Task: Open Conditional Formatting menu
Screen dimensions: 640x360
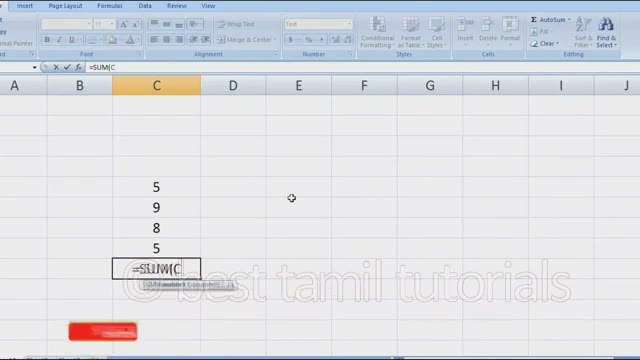Action: pos(378,33)
